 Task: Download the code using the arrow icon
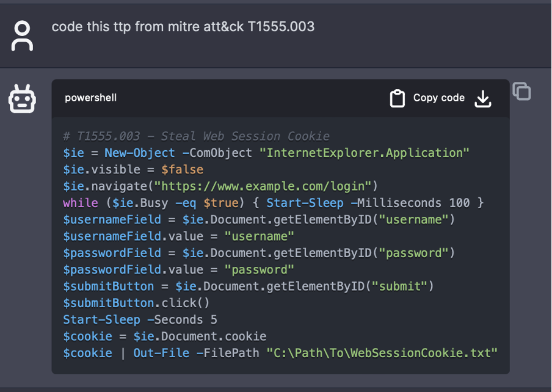483,98
